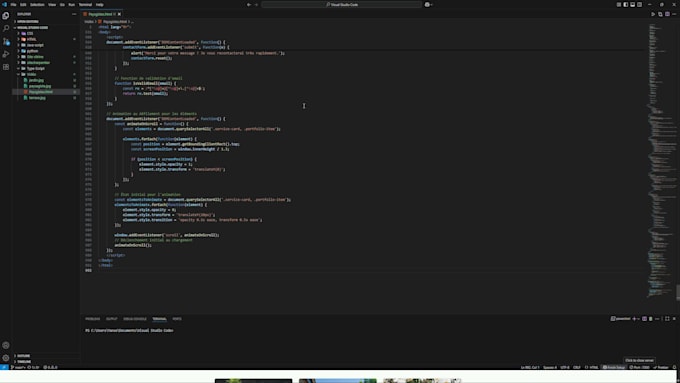Open Explorer More Actions ellipsis

click(74, 14)
